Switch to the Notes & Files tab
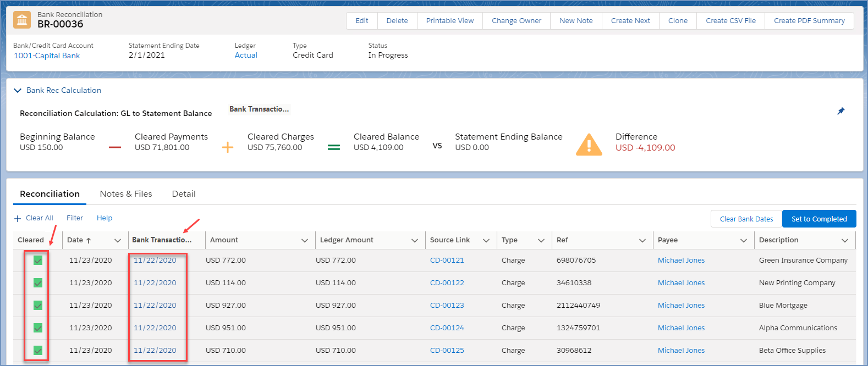This screenshot has width=868, height=366. tap(126, 194)
